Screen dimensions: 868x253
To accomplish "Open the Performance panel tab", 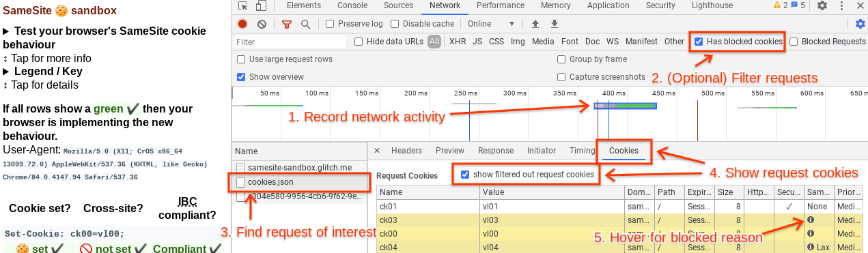I will pyautogui.click(x=501, y=5).
